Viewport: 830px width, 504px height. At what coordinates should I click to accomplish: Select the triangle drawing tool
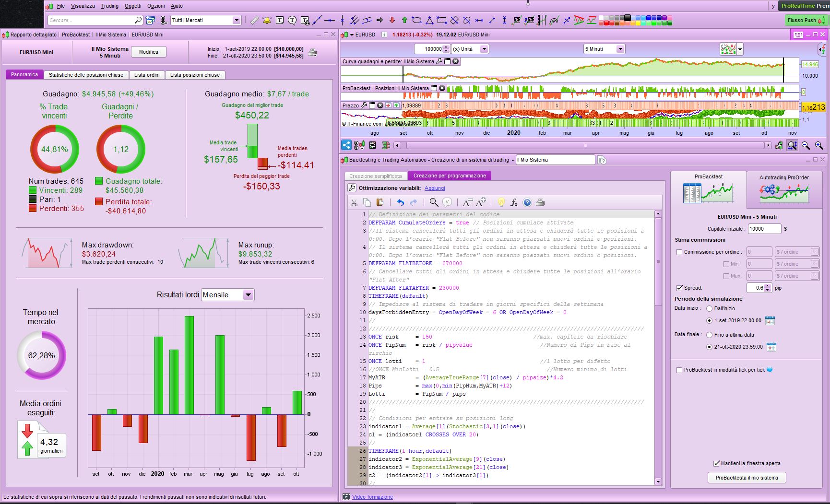[x=429, y=20]
